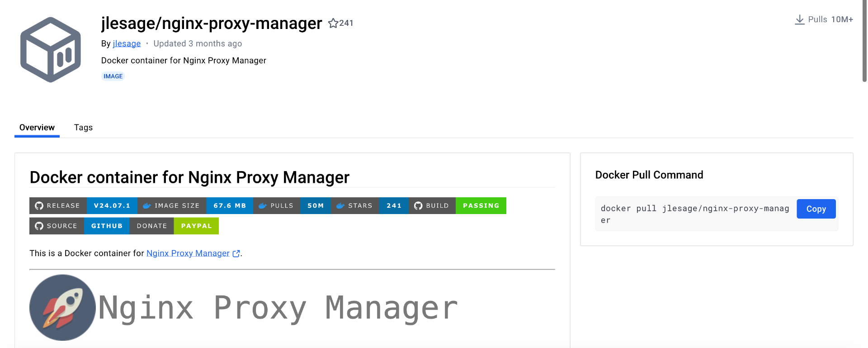This screenshot has height=348, width=868.
Task: Click the Pulls download arrow icon
Action: click(x=799, y=19)
